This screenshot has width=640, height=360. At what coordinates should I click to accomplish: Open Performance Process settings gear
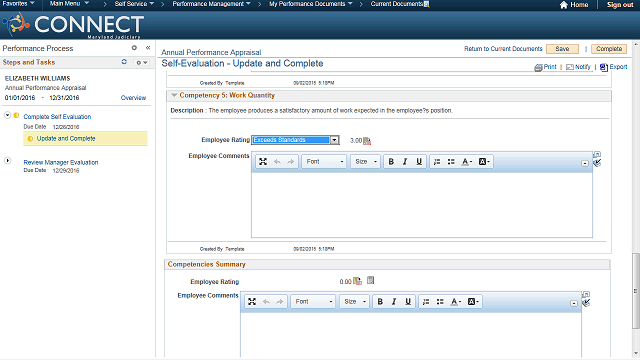(x=134, y=48)
